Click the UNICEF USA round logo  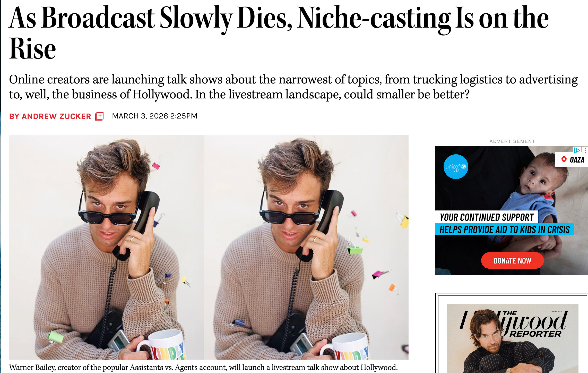click(x=456, y=167)
